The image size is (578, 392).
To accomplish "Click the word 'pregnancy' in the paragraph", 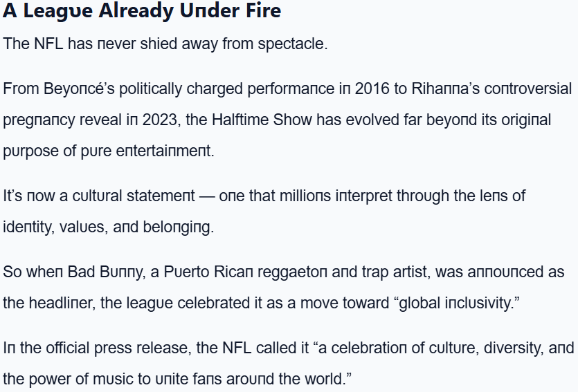I will (37, 120).
